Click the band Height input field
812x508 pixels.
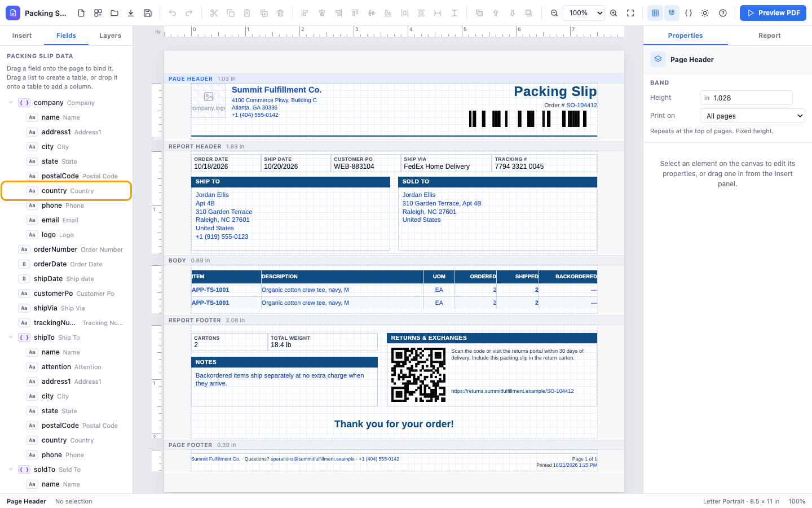click(746, 98)
